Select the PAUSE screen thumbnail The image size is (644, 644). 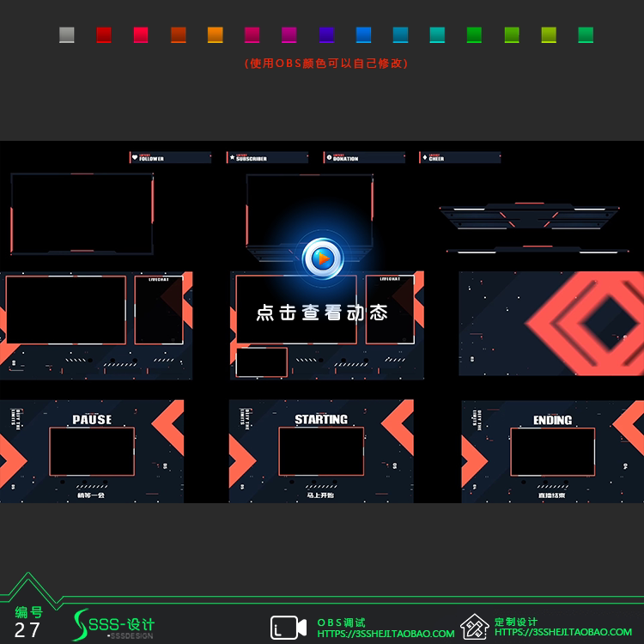pos(92,451)
